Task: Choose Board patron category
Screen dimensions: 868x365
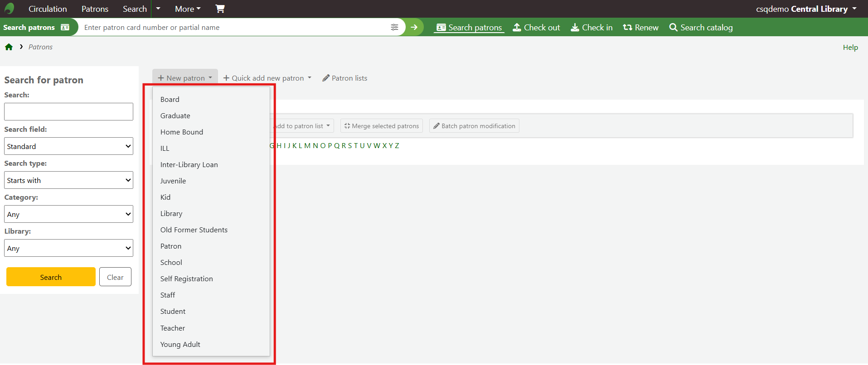Action: (x=211, y=99)
